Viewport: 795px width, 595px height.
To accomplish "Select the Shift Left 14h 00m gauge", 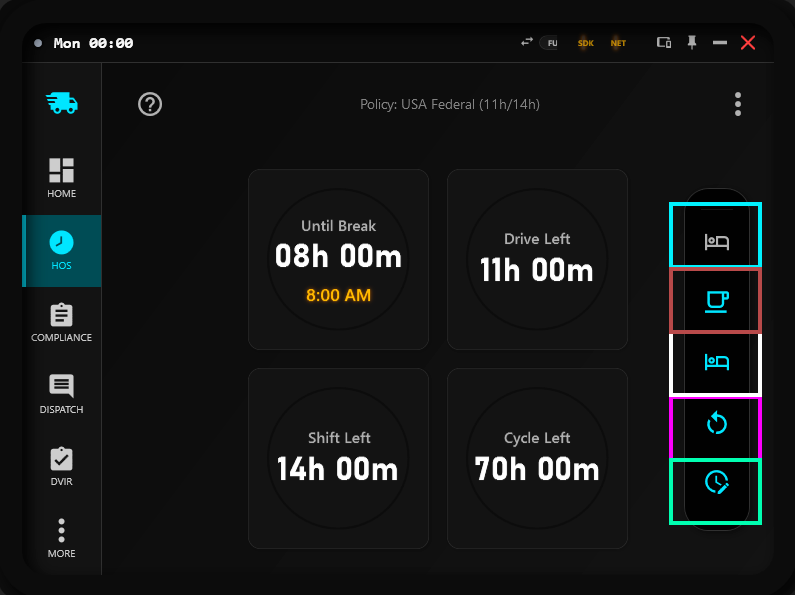I will (x=338, y=458).
